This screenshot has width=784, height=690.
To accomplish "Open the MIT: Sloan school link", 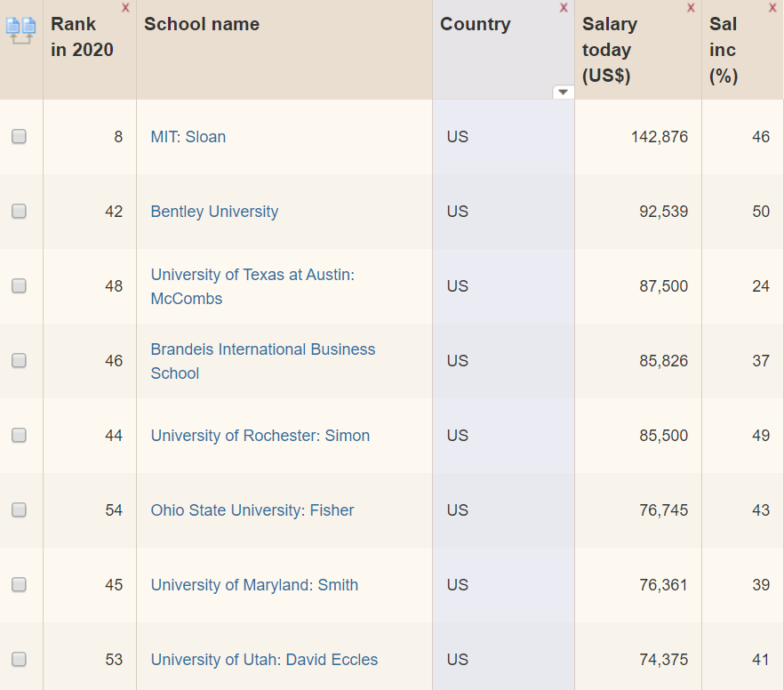I will click(188, 137).
